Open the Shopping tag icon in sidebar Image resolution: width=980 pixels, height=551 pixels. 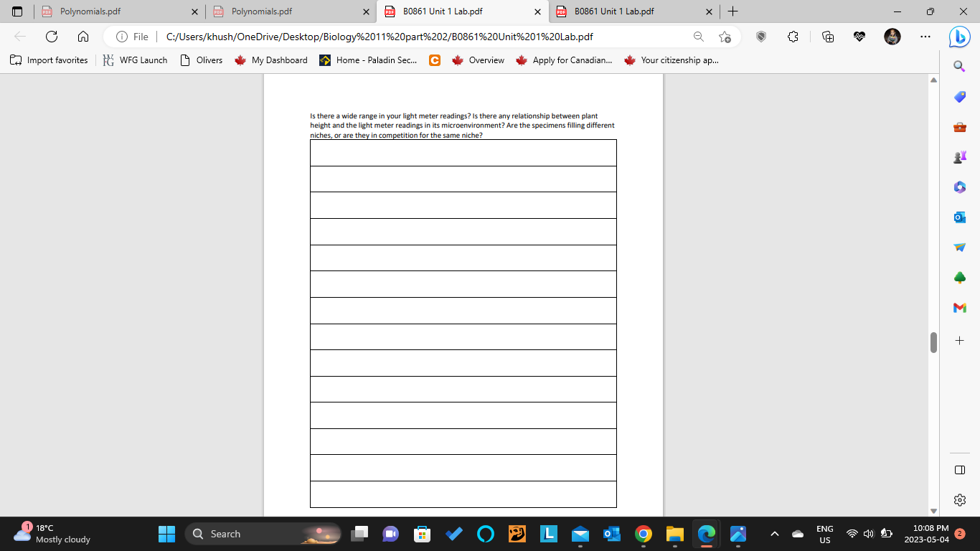pos(958,97)
